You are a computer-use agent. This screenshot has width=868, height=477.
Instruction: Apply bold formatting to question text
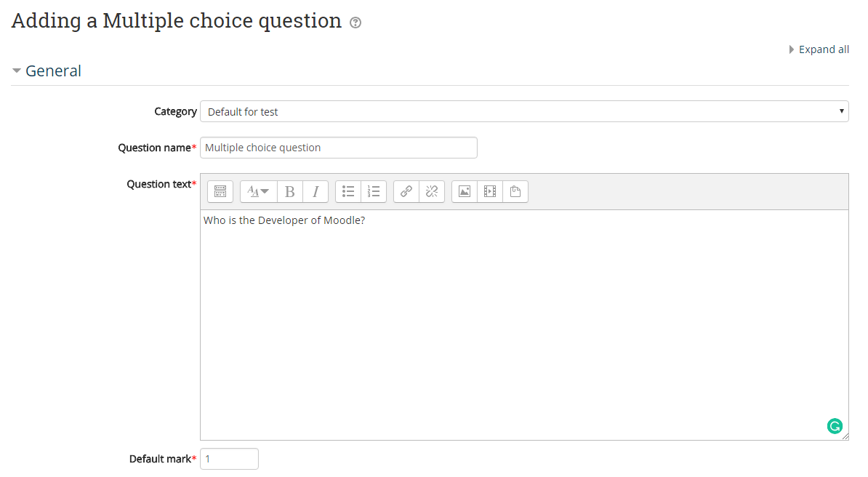tap(289, 191)
